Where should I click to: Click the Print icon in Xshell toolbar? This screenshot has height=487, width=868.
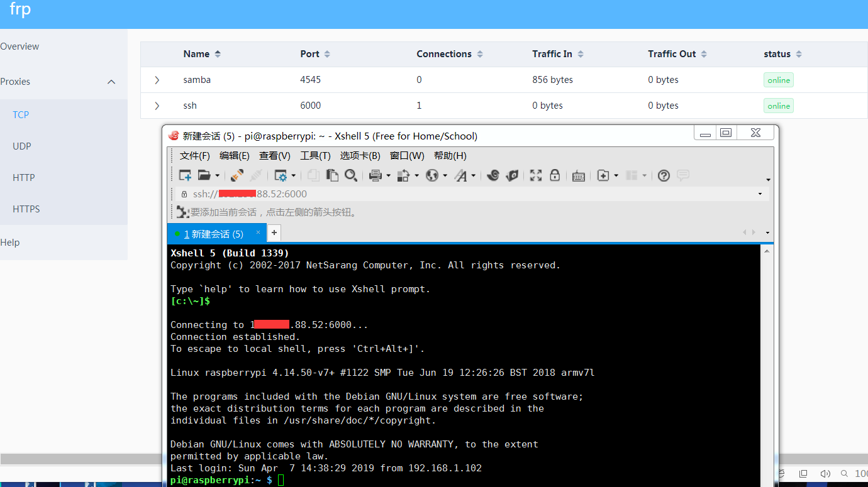tap(376, 175)
